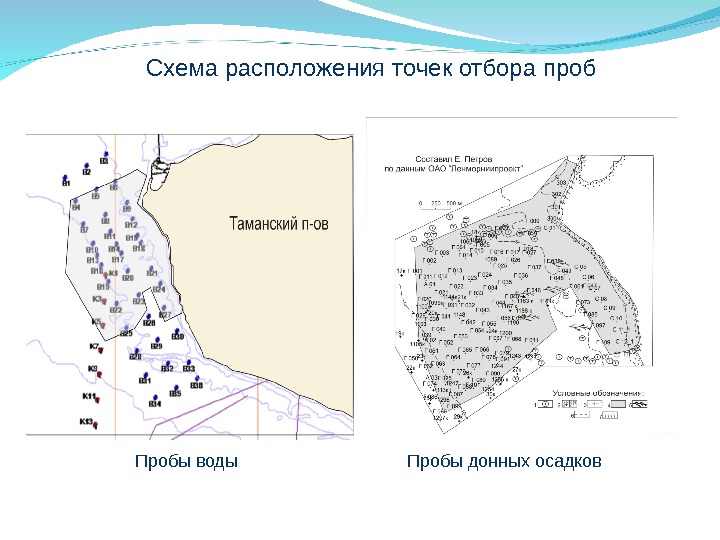
Task: Click the blue marker for point B33
Action: pyautogui.click(x=189, y=363)
